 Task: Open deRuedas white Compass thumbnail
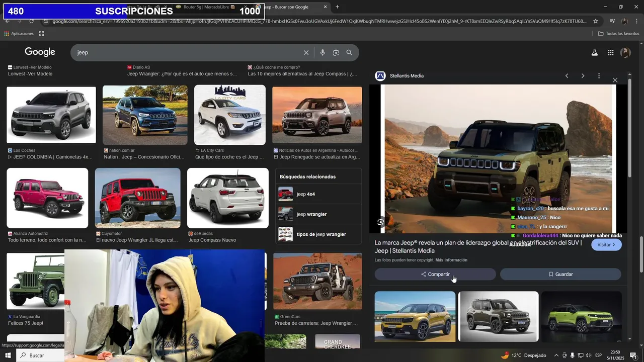pyautogui.click(x=228, y=198)
